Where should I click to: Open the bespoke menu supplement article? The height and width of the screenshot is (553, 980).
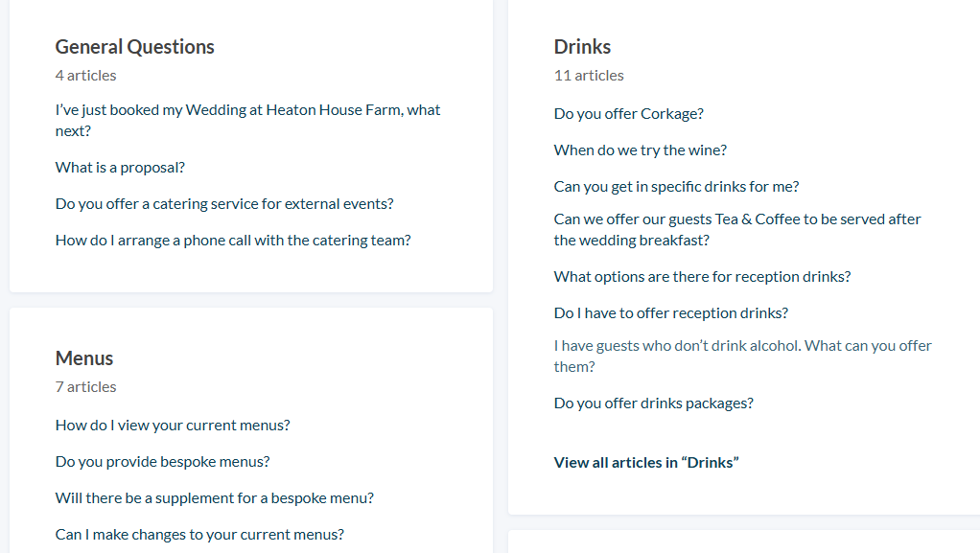pos(214,498)
